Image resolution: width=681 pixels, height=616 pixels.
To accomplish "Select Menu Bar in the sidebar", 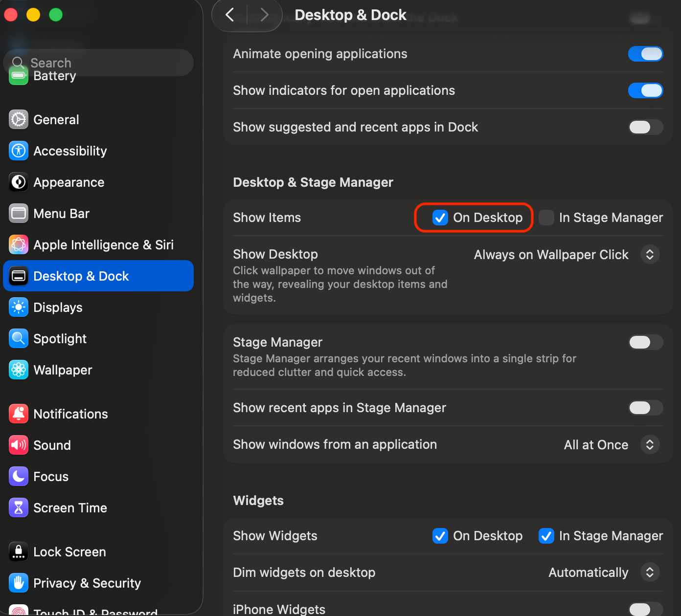I will point(61,214).
